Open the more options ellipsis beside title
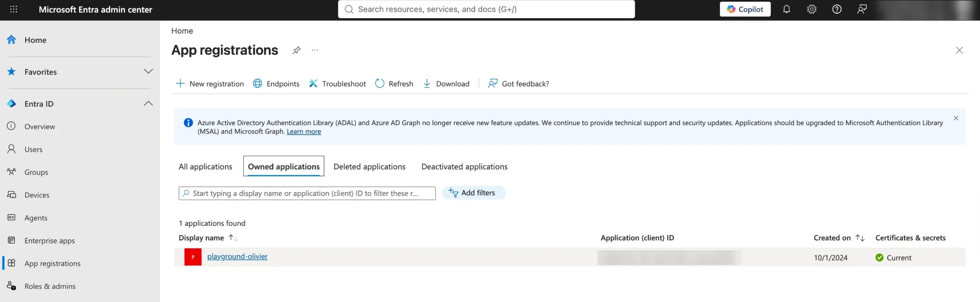Screen dimensions: 980x302 point(315,50)
